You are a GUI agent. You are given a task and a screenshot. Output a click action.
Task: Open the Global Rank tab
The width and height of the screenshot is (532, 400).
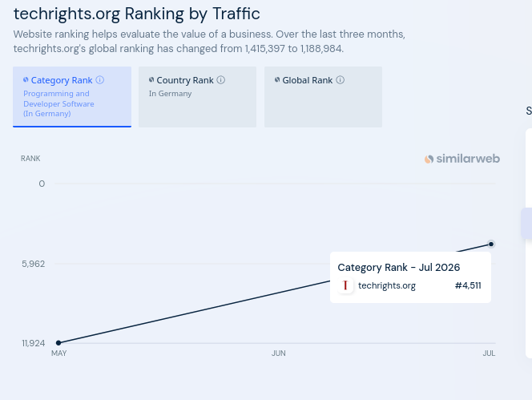click(323, 97)
